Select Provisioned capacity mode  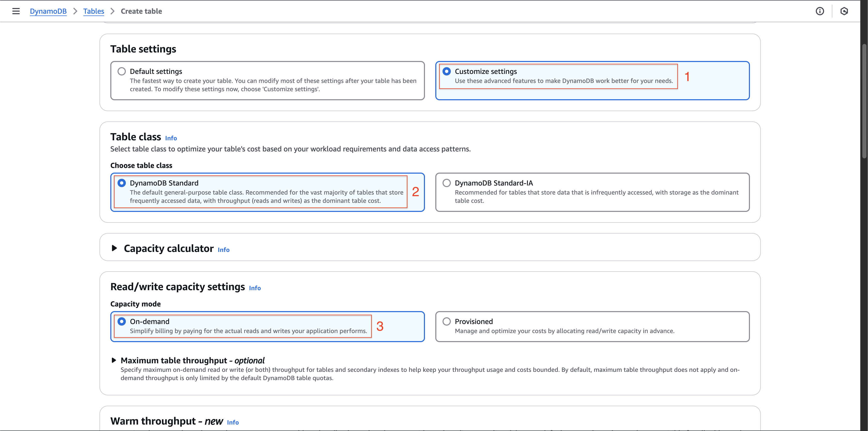[x=446, y=321]
